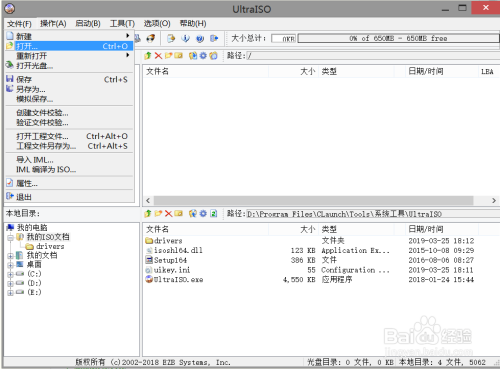Open the 操作(A) menu

point(53,24)
